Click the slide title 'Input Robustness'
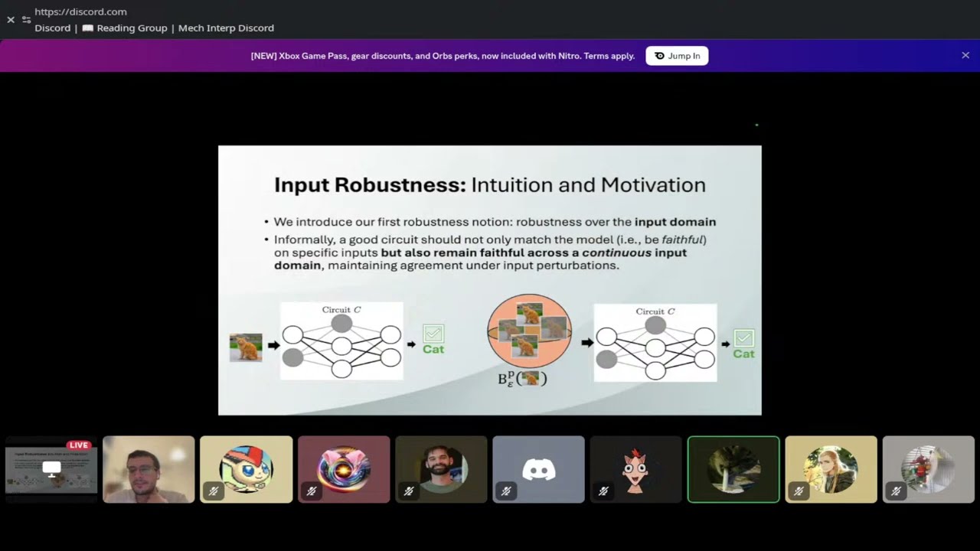This screenshot has width=980, height=551. point(370,185)
